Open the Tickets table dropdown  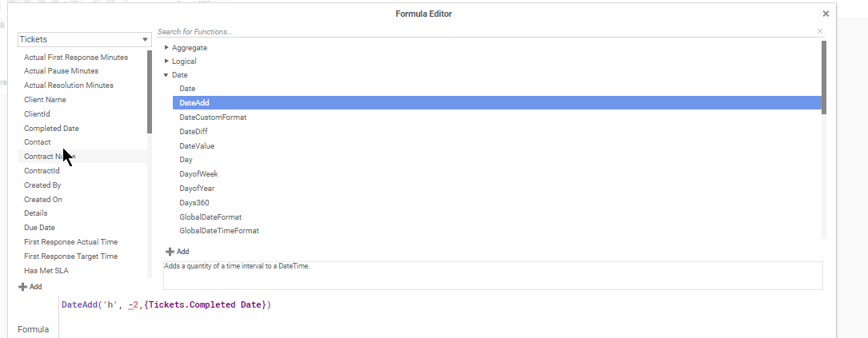pyautogui.click(x=85, y=39)
